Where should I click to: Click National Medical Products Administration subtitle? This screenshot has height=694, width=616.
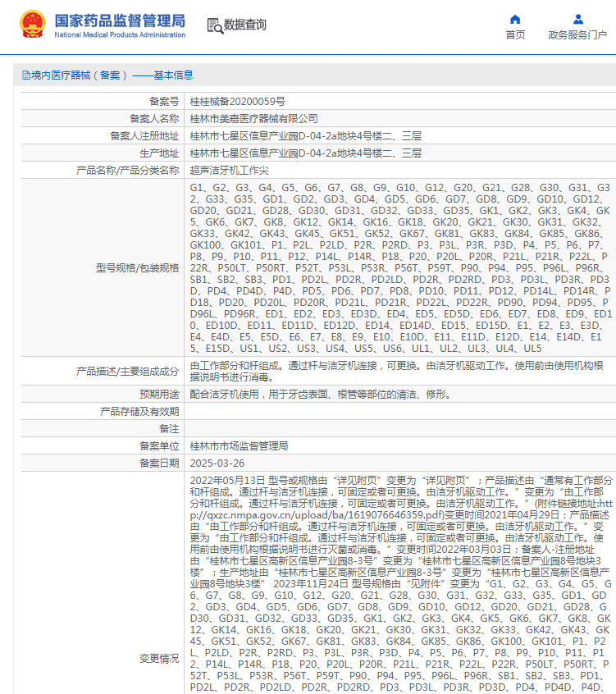click(x=120, y=34)
